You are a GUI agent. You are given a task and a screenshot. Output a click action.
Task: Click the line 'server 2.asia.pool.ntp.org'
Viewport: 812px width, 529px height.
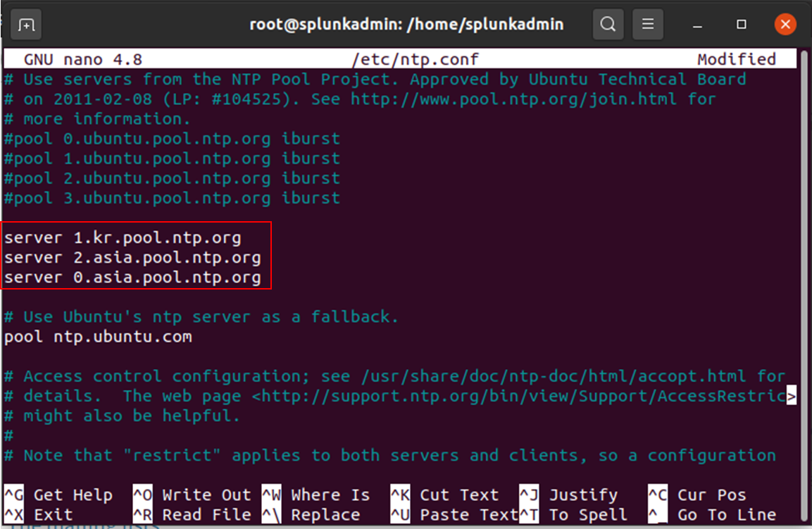pos(132,258)
